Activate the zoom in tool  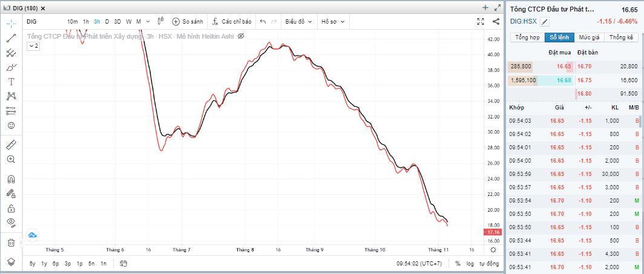[x=11, y=159]
